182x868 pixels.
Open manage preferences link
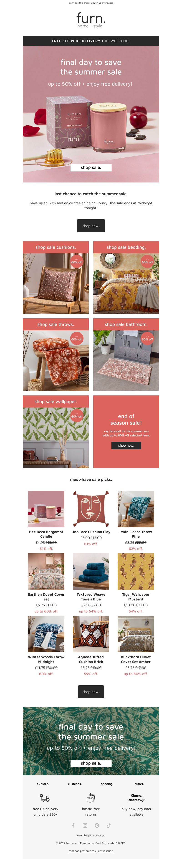tap(82, 850)
